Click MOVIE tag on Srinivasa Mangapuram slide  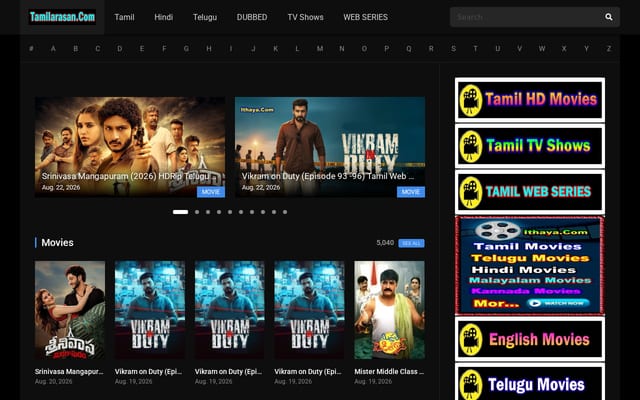coord(211,192)
